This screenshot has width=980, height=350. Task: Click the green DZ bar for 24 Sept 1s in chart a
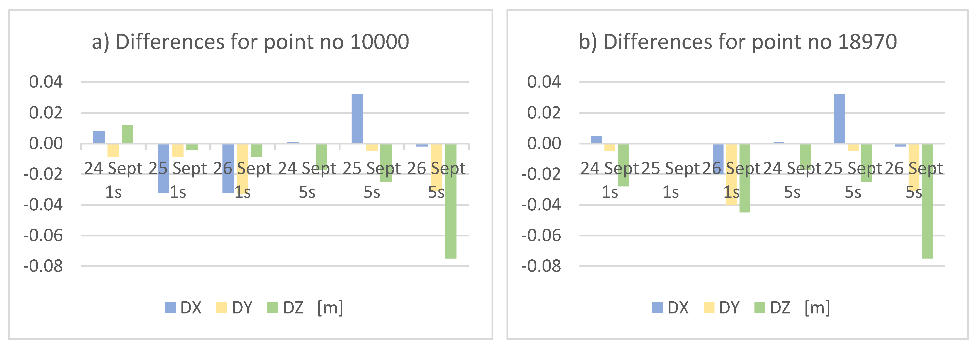[x=127, y=134]
